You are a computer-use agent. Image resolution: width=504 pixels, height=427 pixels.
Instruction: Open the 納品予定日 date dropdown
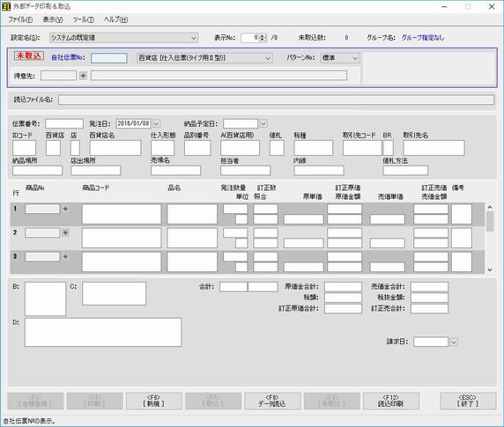263,123
